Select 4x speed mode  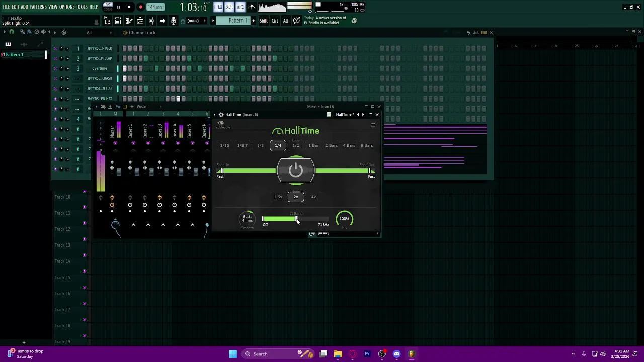[313, 197]
